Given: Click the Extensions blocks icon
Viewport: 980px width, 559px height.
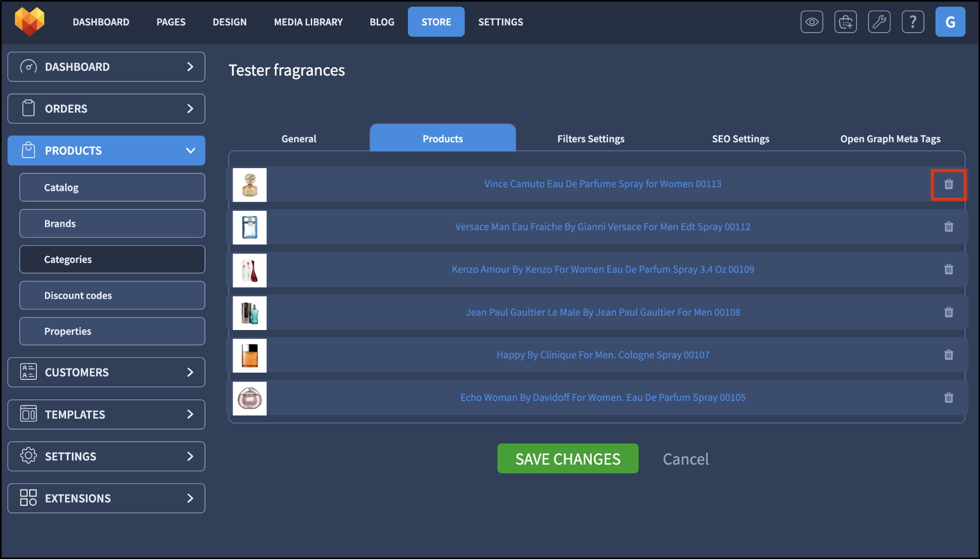Looking at the screenshot, I should click(x=28, y=498).
